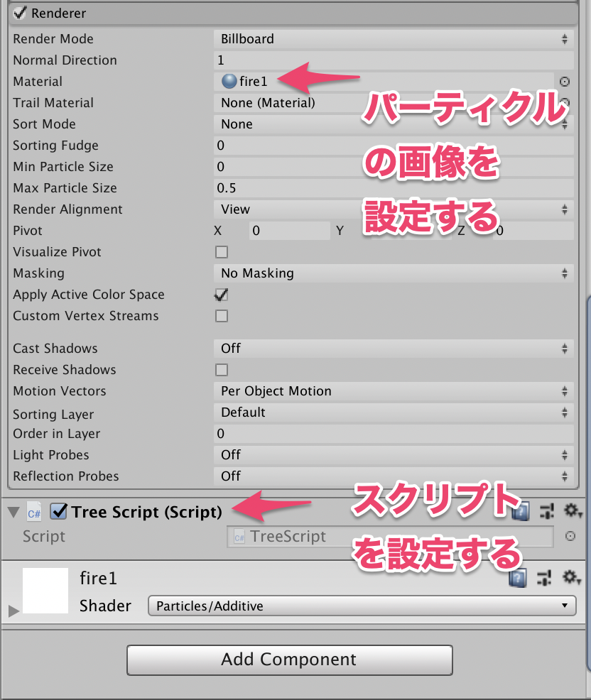Open the Light Probes dropdown
Image resolution: width=591 pixels, height=700 pixels.
[394, 455]
